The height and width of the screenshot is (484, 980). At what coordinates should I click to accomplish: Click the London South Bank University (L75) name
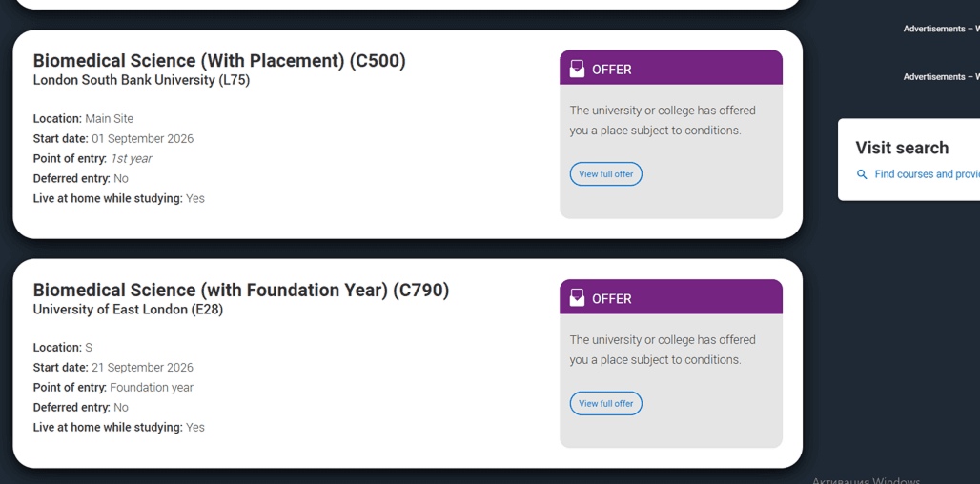point(141,80)
